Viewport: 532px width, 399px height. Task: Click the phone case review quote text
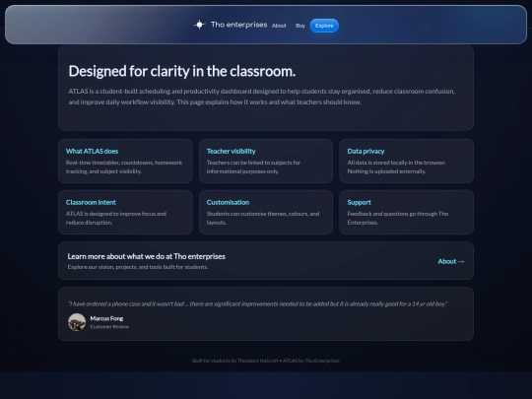[258, 304]
